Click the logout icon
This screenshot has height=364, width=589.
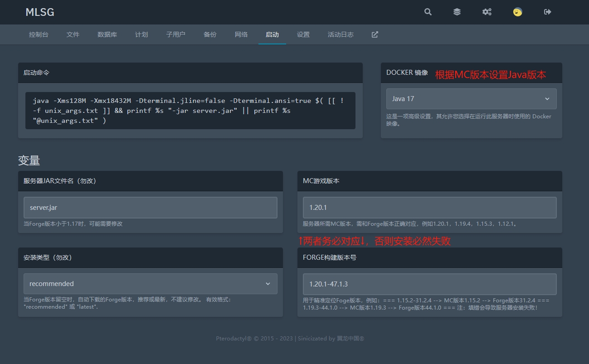[547, 12]
